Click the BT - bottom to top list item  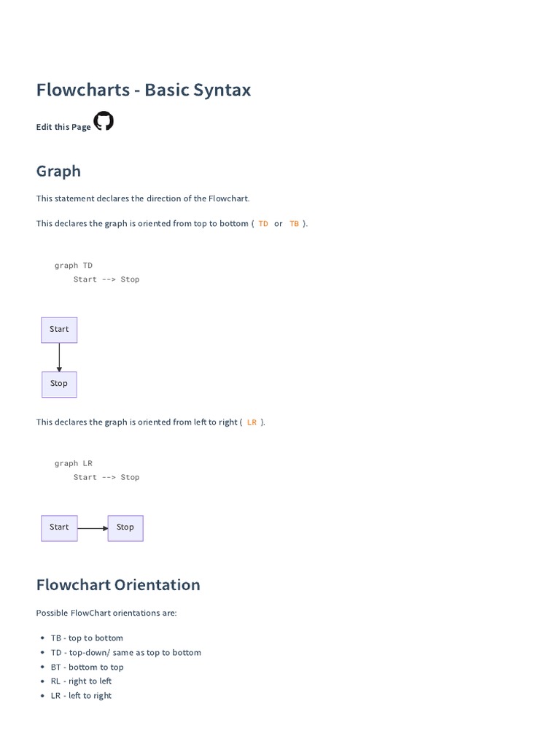[87, 667]
